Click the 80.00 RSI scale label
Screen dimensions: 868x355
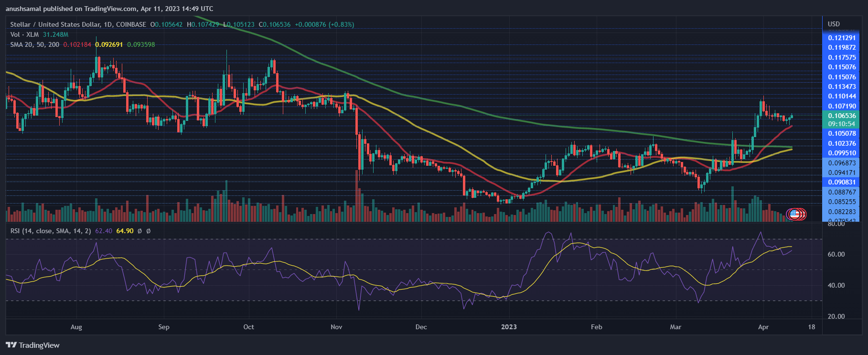click(836, 224)
